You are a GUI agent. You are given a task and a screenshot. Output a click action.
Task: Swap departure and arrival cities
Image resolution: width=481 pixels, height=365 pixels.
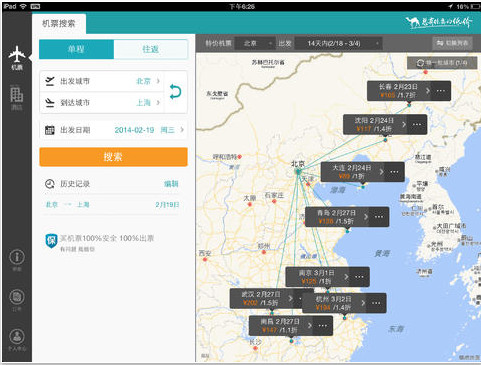(175, 91)
